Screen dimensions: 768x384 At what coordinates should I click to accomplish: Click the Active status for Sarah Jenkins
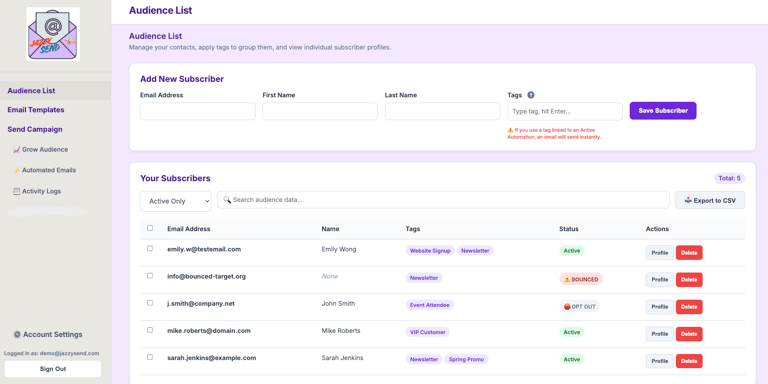pyautogui.click(x=572, y=359)
